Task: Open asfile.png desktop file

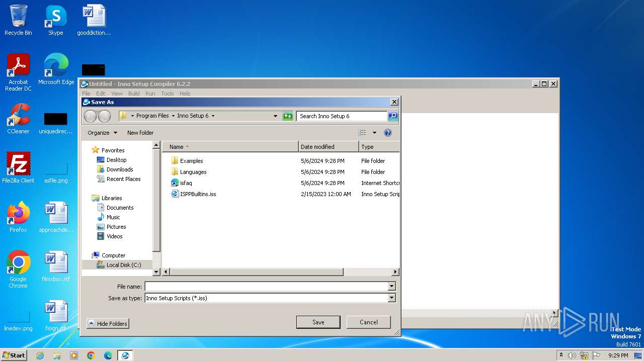Action: point(56,173)
